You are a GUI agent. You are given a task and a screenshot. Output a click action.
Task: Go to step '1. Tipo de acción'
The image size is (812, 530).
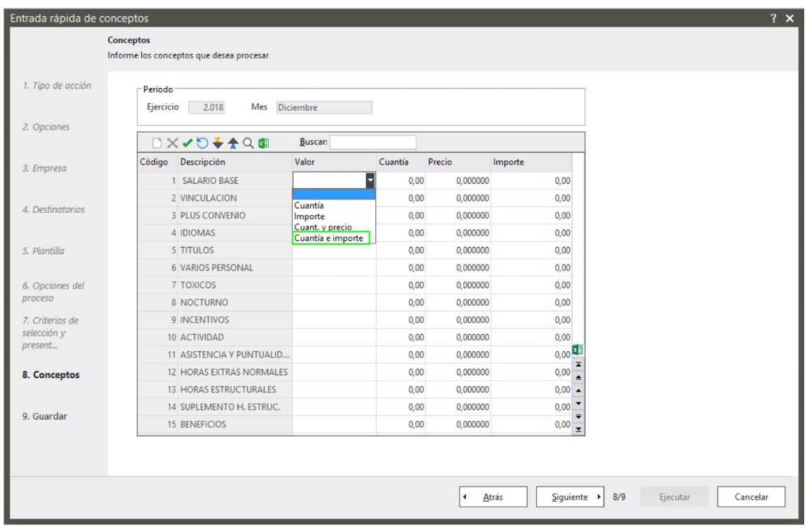click(57, 85)
